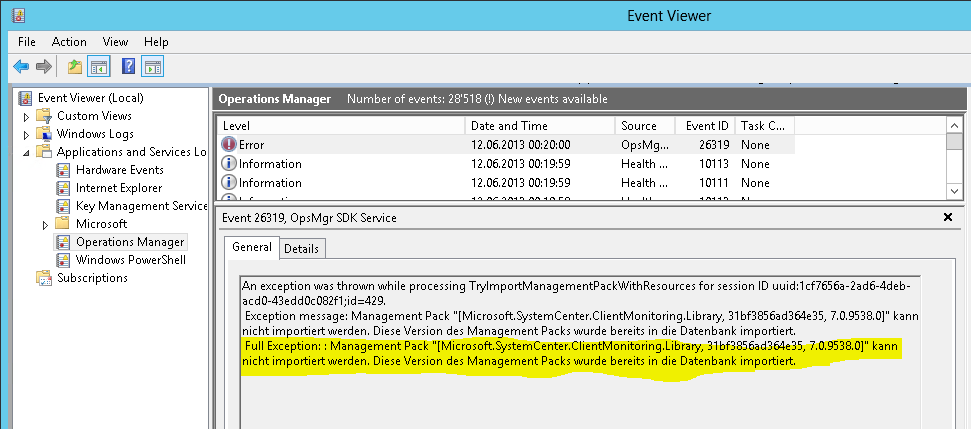Click the Information icon for event 10111
971x429 pixels.
[x=229, y=183]
